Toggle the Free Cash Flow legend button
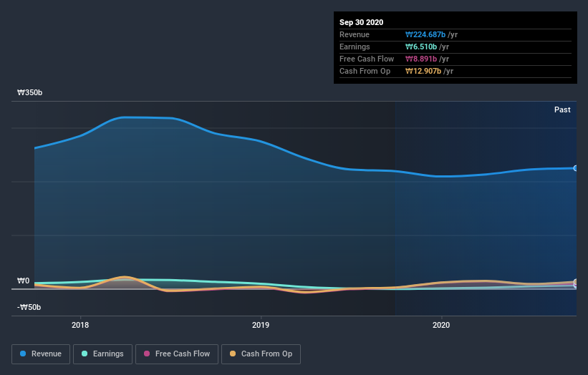588x375 pixels. click(177, 354)
